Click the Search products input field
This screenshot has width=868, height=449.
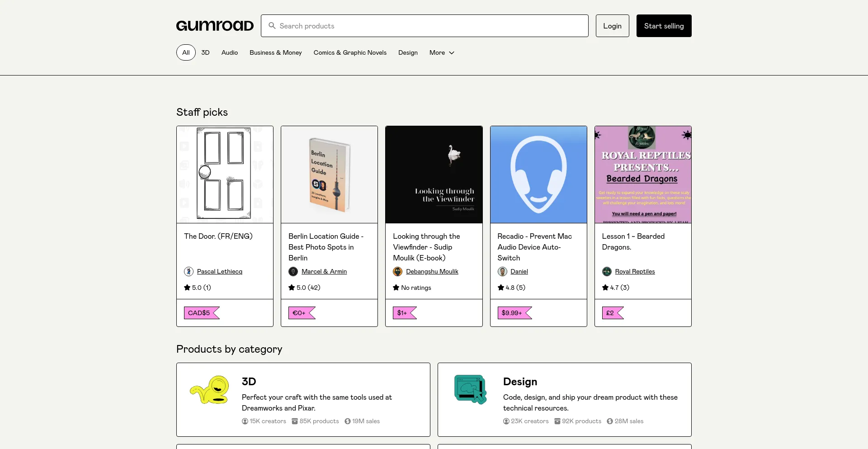[425, 26]
